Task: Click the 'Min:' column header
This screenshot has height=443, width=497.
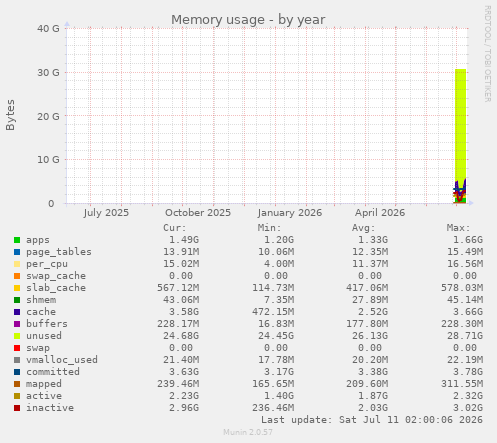Action: click(x=269, y=228)
